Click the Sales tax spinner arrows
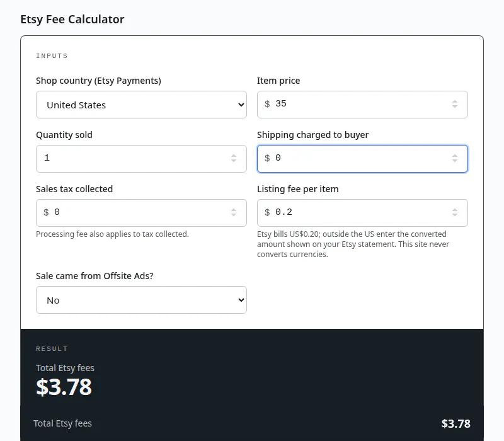Viewport: 504px width, 441px height. pyautogui.click(x=234, y=212)
